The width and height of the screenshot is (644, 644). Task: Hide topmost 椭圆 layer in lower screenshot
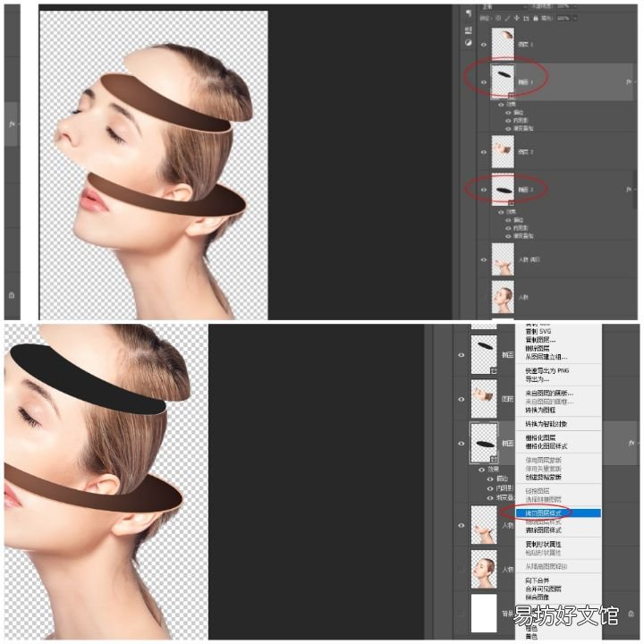click(462, 355)
